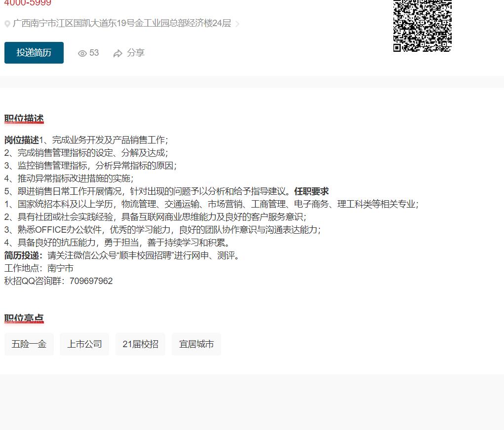504x430 pixels.
Task: Select the 上市公司 highlight tag
Action: tap(84, 344)
